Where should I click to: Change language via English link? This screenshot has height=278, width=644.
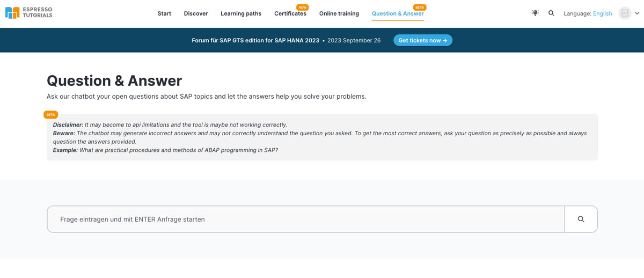pos(602,13)
